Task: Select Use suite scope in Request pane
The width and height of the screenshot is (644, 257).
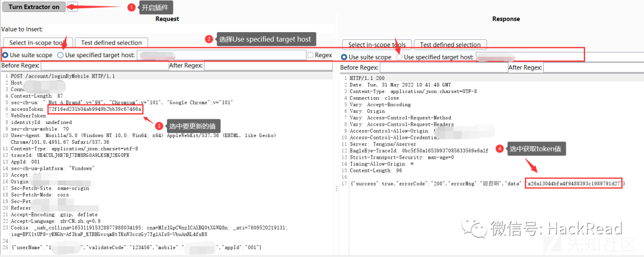Action: (27, 55)
